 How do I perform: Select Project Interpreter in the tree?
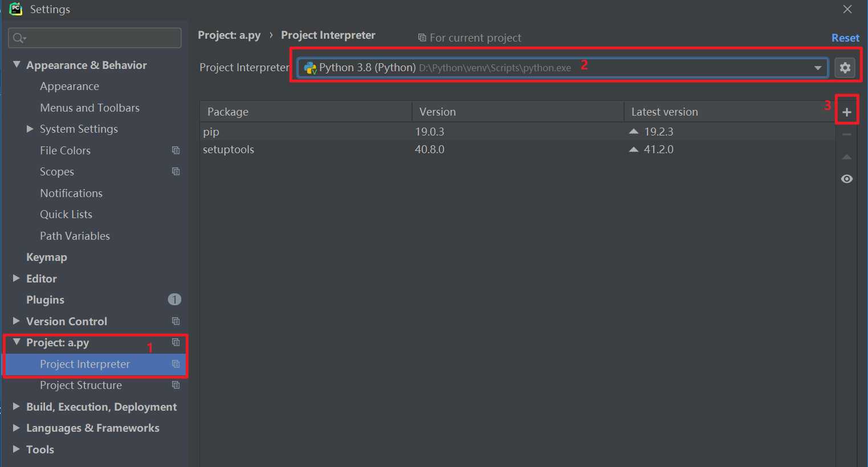point(85,364)
